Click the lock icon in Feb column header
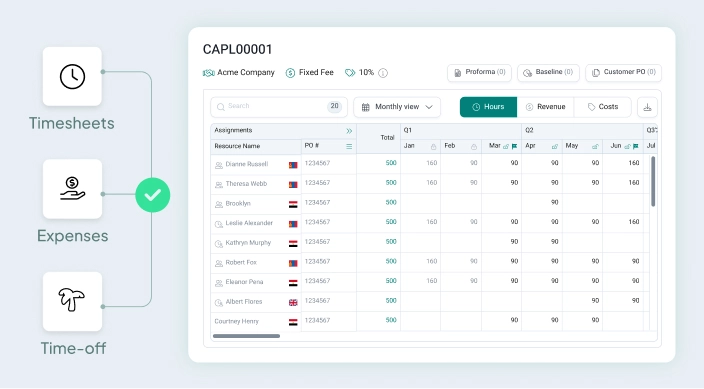Image resolution: width=704 pixels, height=389 pixels. 474,146
